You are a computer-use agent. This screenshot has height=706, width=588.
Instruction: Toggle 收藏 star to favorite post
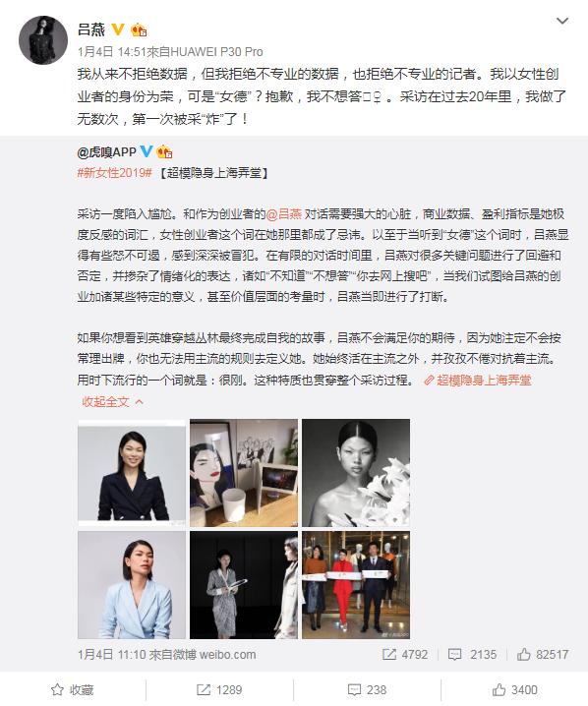coord(73,690)
